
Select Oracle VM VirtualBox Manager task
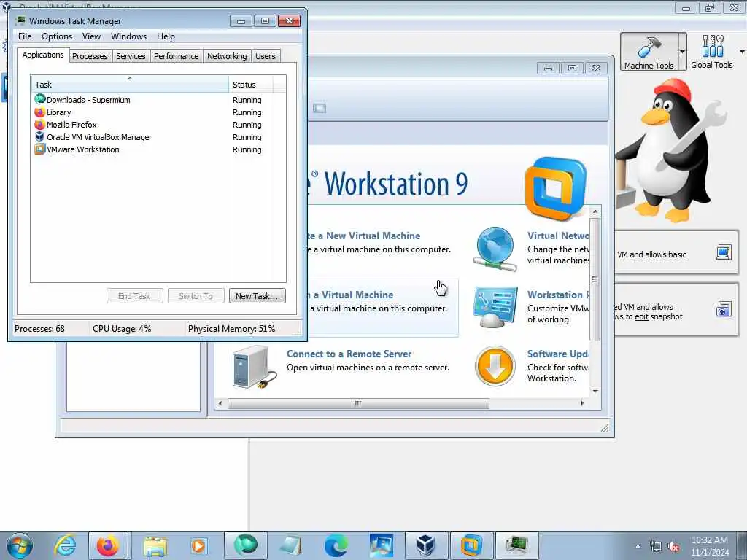point(158,137)
